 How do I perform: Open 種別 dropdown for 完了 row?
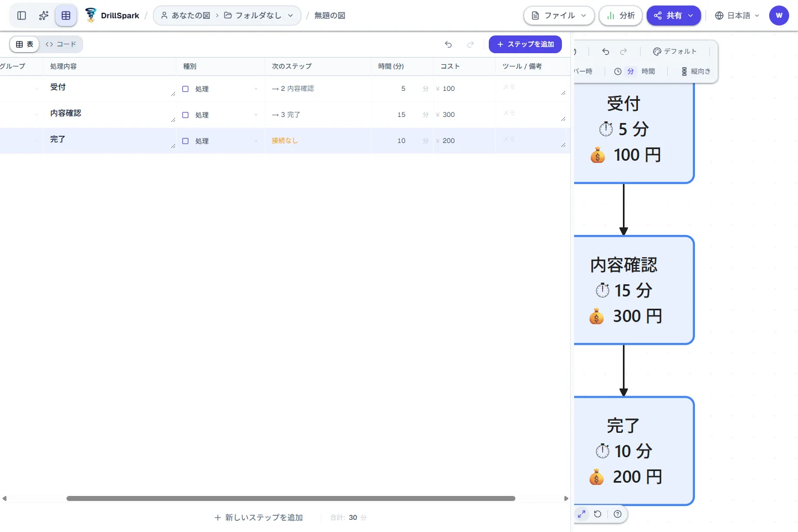(x=221, y=141)
